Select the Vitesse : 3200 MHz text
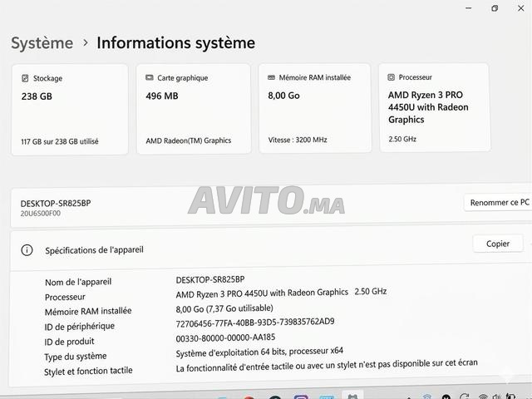 pos(298,140)
